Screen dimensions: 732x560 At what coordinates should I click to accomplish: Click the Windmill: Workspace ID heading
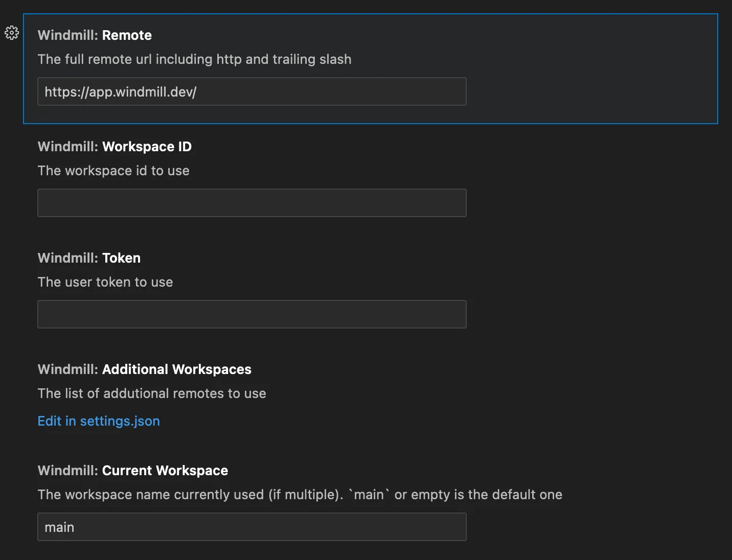point(115,147)
